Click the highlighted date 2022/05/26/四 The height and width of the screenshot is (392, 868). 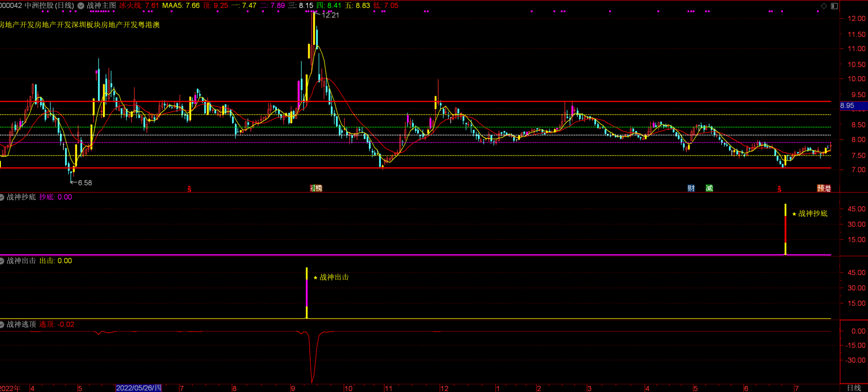click(x=139, y=388)
